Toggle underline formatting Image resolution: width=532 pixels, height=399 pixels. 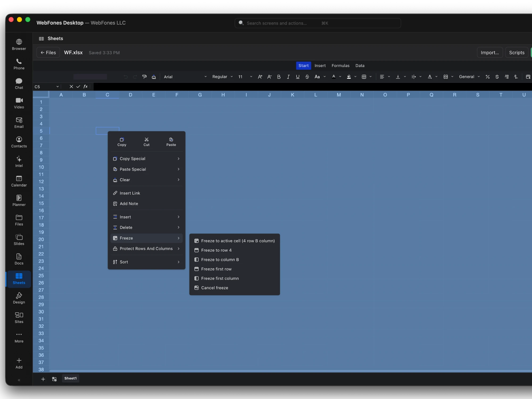(298, 77)
